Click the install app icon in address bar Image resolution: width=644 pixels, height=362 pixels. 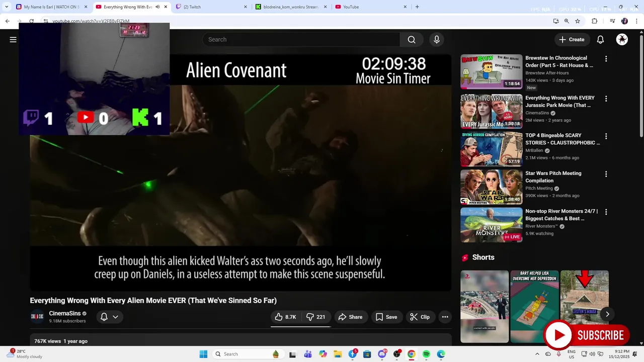click(555, 21)
